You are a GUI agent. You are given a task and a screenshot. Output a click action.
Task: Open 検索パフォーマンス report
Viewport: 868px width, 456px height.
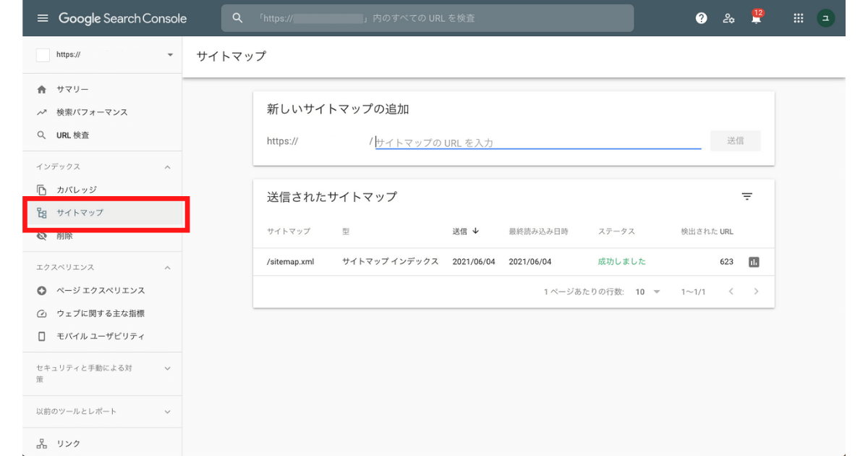(92, 112)
